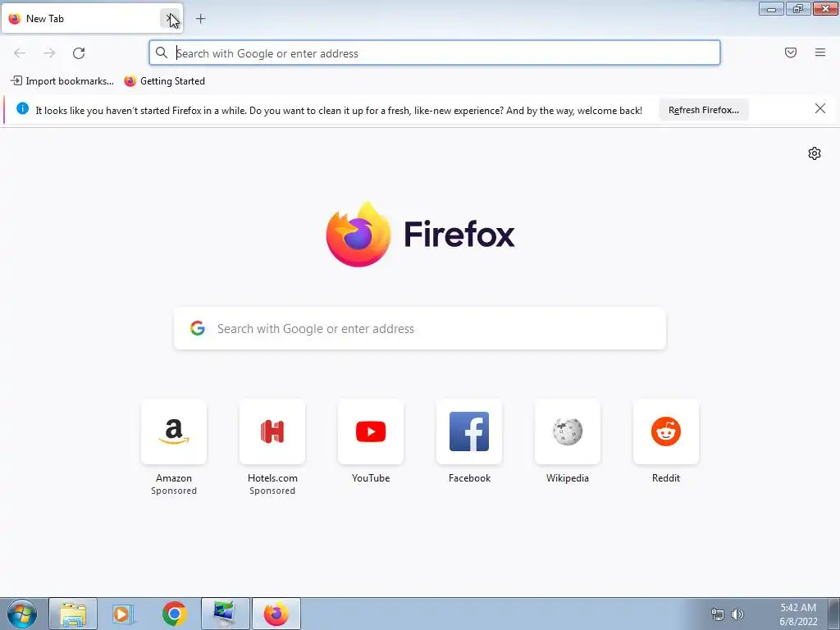
Task: Close the New Tab browser tab
Action: click(x=170, y=19)
